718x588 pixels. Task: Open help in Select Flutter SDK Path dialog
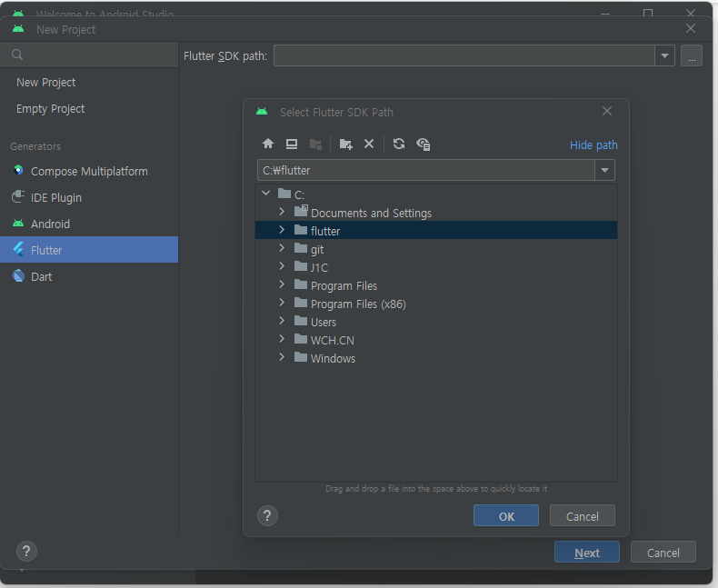(x=267, y=516)
